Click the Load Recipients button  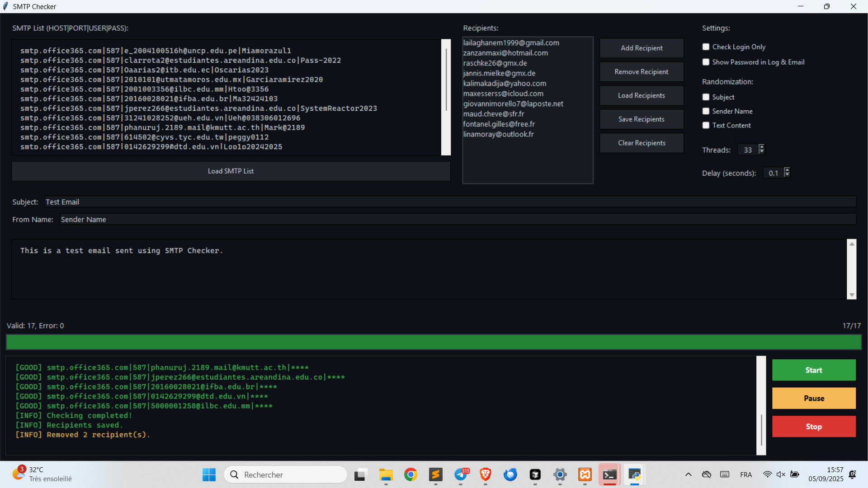point(641,95)
